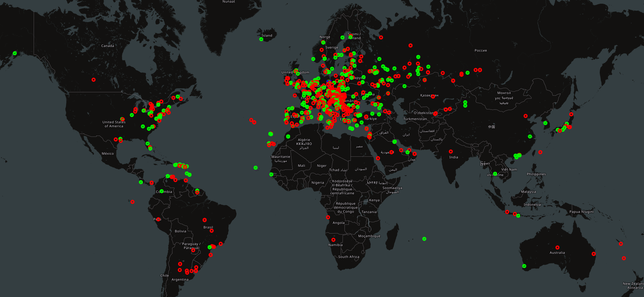Image resolution: width=644 pixels, height=297 pixels.
Task: Select the red marker in Namibia
Action: point(333,240)
